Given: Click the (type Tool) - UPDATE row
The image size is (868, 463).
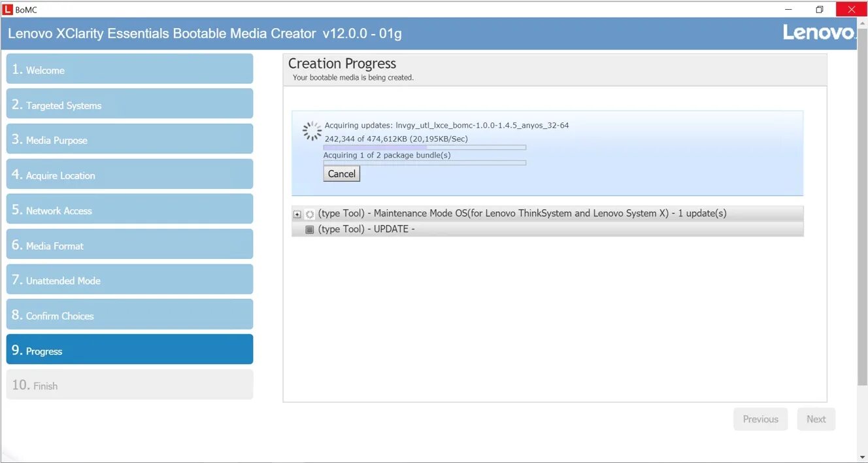Looking at the screenshot, I should click(548, 229).
